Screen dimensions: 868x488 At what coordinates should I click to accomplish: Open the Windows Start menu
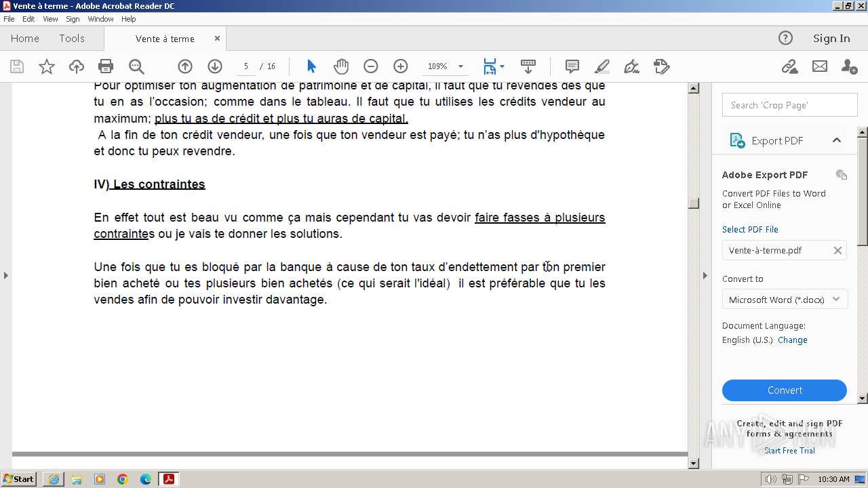(x=19, y=479)
